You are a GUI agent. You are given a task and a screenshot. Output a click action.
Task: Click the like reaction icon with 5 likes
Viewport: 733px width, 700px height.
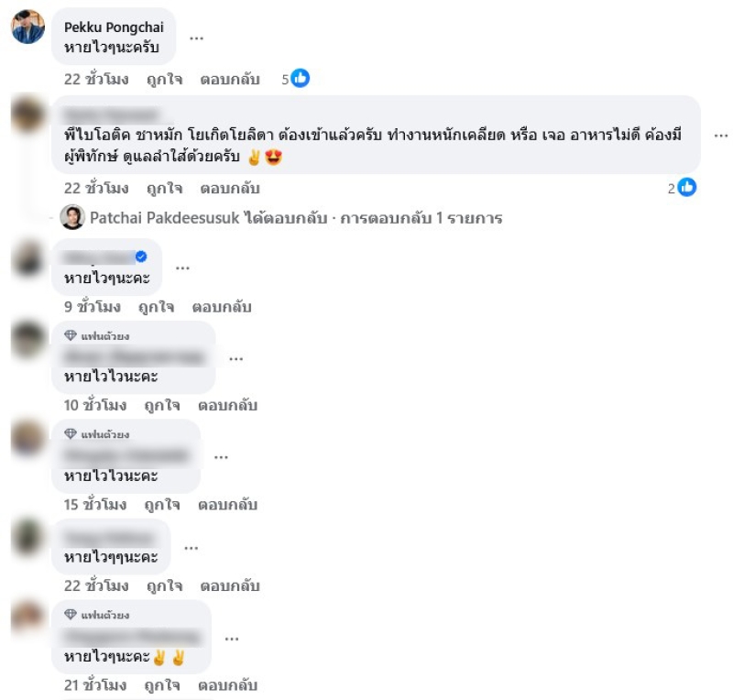click(x=301, y=78)
